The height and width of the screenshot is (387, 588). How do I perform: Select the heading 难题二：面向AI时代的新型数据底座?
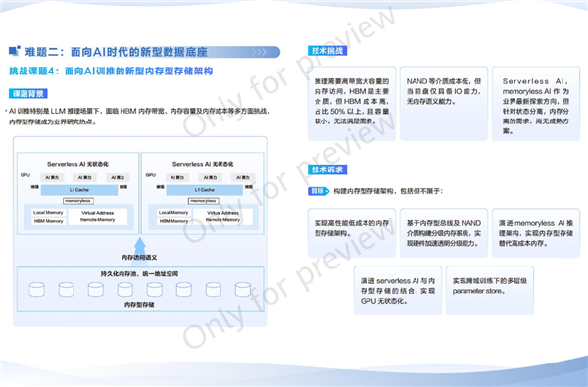tap(117, 52)
